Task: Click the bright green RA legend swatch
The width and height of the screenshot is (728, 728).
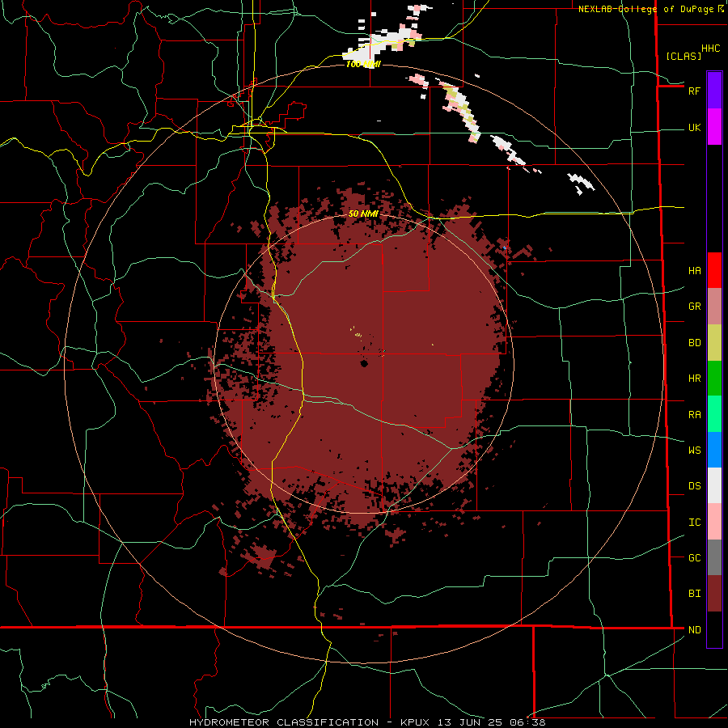Action: pos(714,414)
